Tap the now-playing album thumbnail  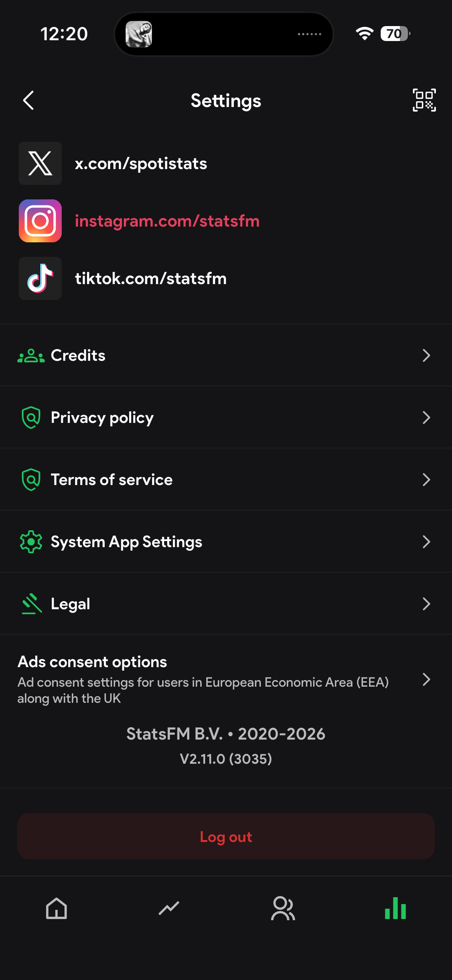pyautogui.click(x=139, y=34)
